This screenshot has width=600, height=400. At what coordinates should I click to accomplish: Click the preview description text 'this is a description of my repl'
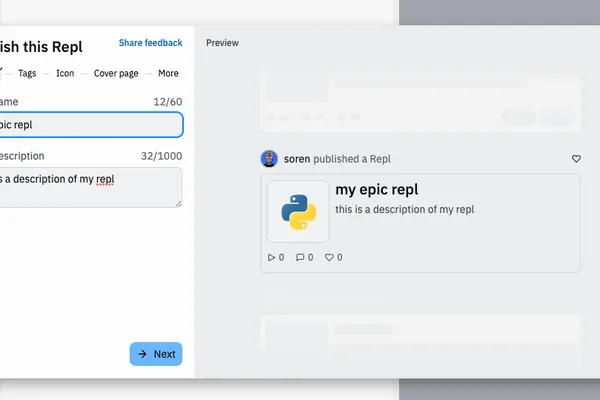point(405,209)
